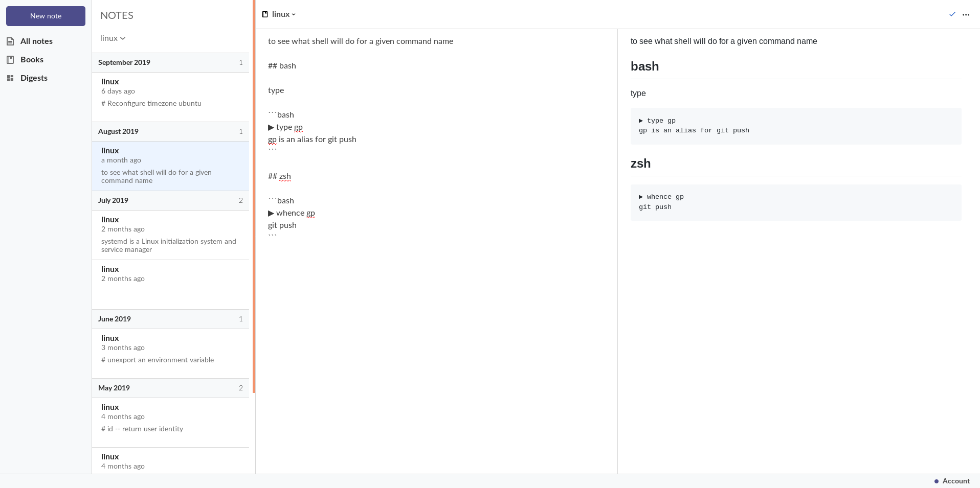Open the Account link
Image resolution: width=980 pixels, height=488 pixels.
(x=956, y=481)
